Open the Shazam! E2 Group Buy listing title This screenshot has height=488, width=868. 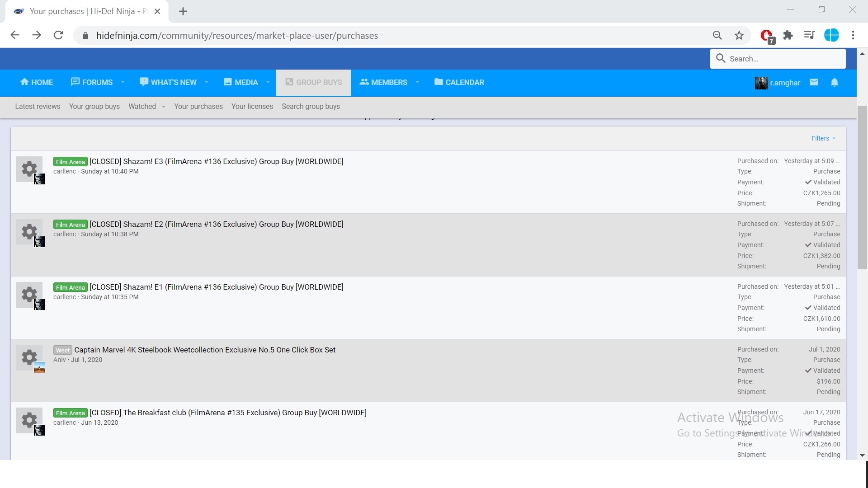pos(217,224)
